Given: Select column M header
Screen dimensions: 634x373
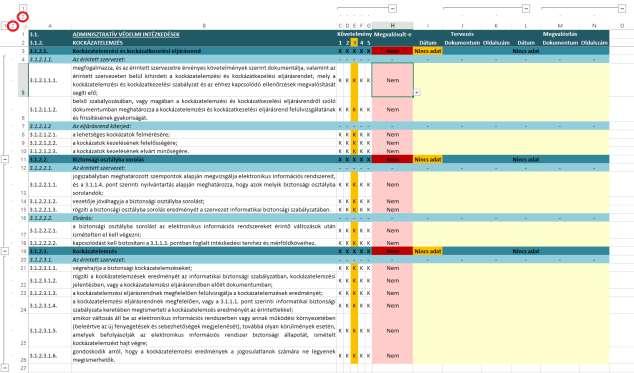Looking at the screenshot, I should [x=560, y=26].
